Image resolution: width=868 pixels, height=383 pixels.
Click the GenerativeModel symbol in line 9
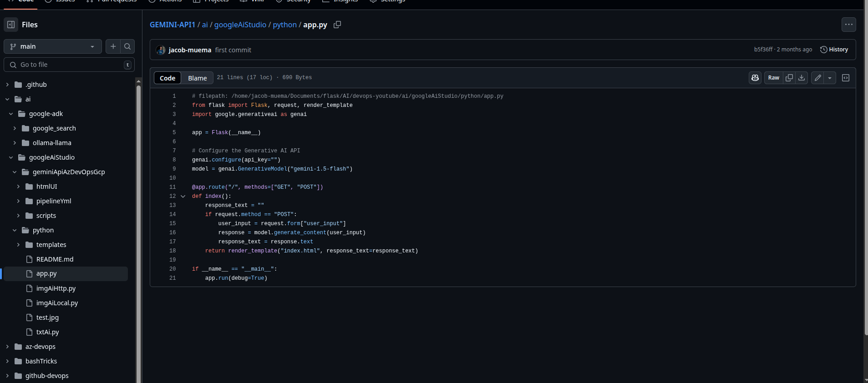click(262, 169)
